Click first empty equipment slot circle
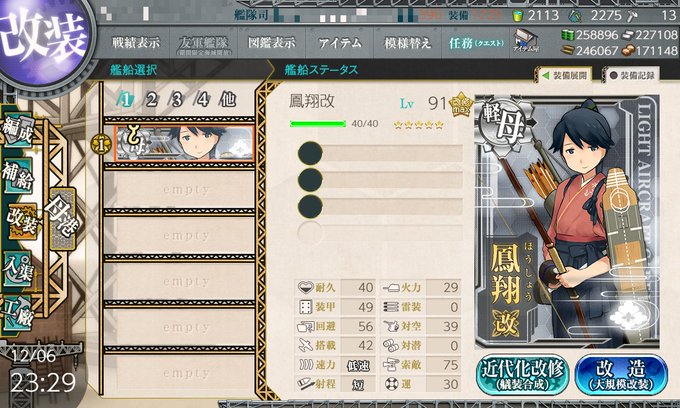The width and height of the screenshot is (680, 408). point(310,153)
